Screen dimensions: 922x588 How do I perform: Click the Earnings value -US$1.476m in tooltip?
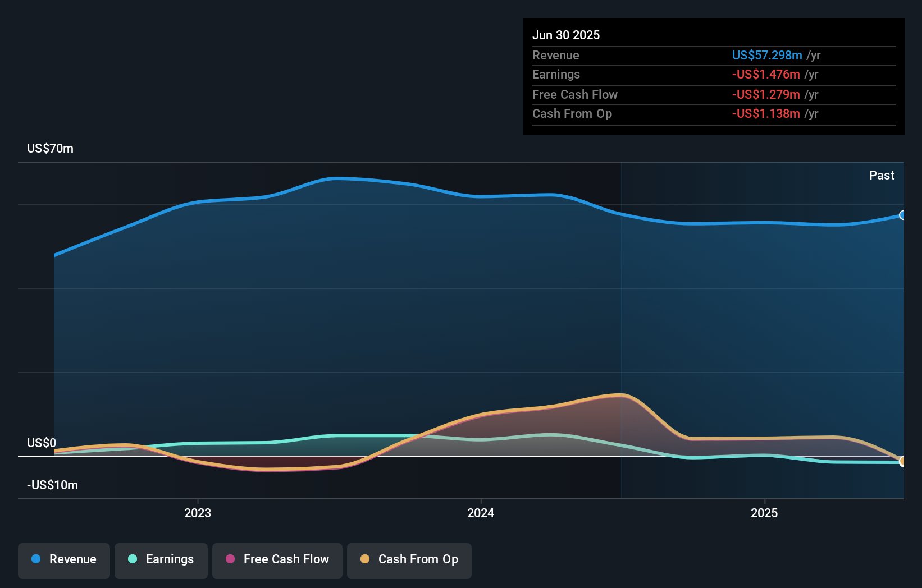766,75
